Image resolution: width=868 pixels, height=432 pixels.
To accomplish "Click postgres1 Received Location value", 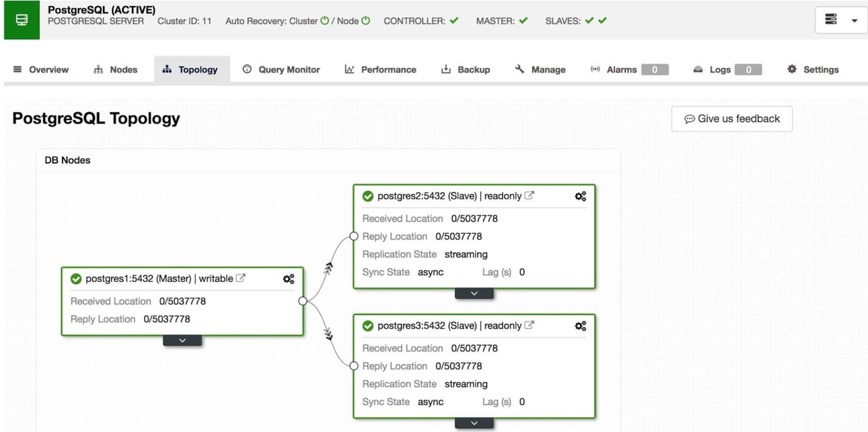I will (x=183, y=301).
